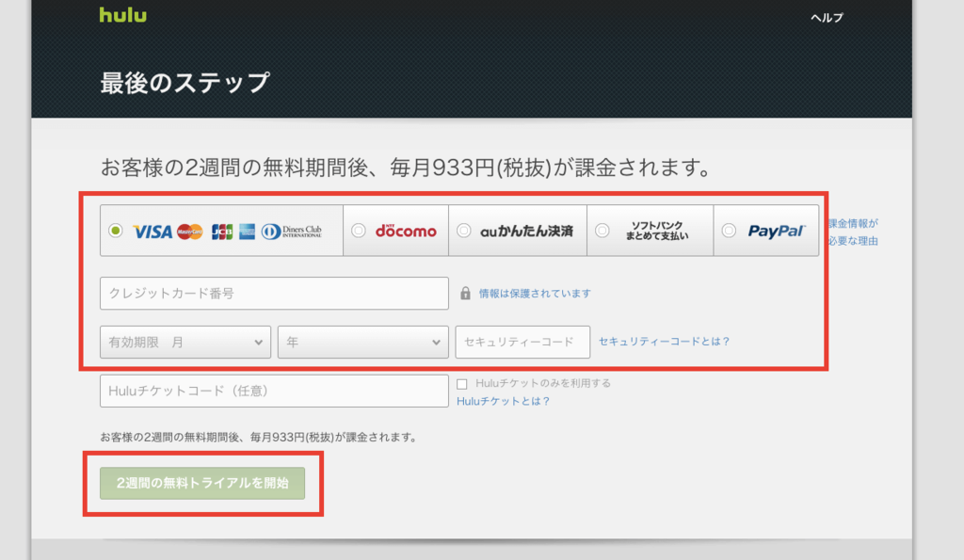Select the PayPal radio button
The height and width of the screenshot is (560, 964).
click(x=729, y=231)
